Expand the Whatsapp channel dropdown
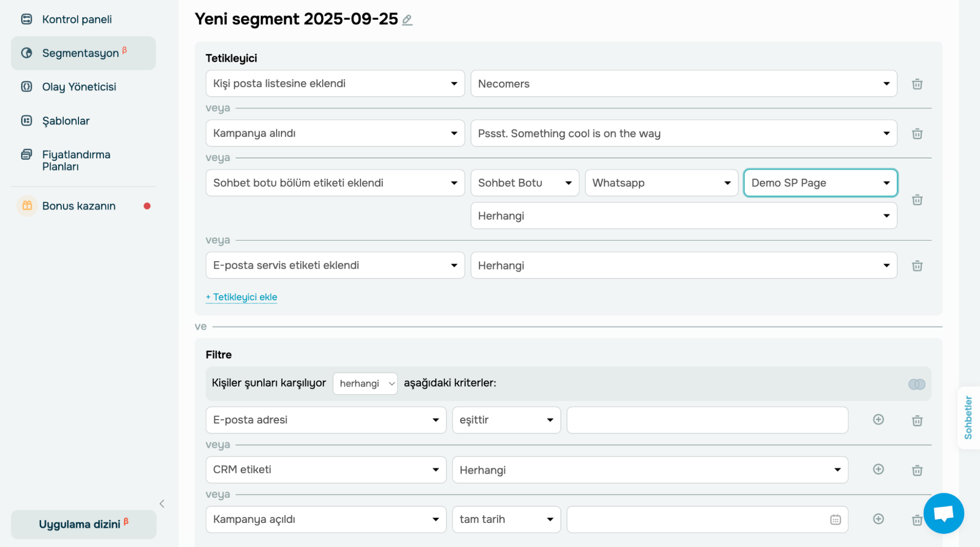The width and height of the screenshot is (980, 547). coord(661,183)
